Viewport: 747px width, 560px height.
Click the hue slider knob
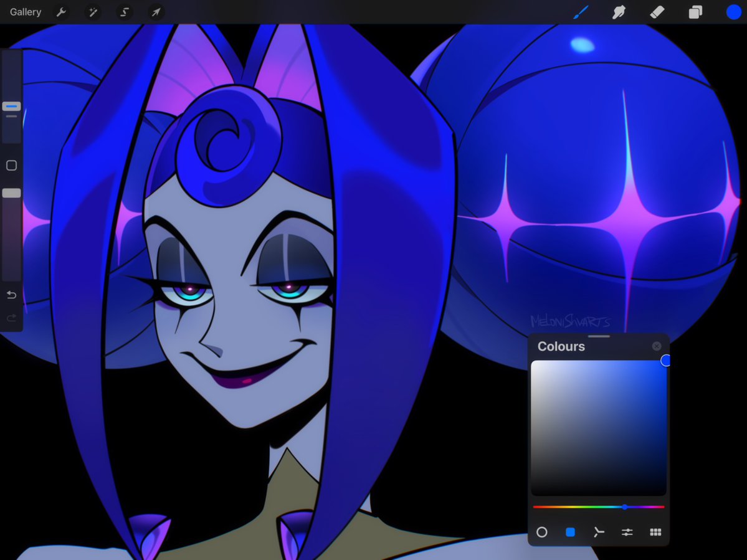pyautogui.click(x=624, y=507)
